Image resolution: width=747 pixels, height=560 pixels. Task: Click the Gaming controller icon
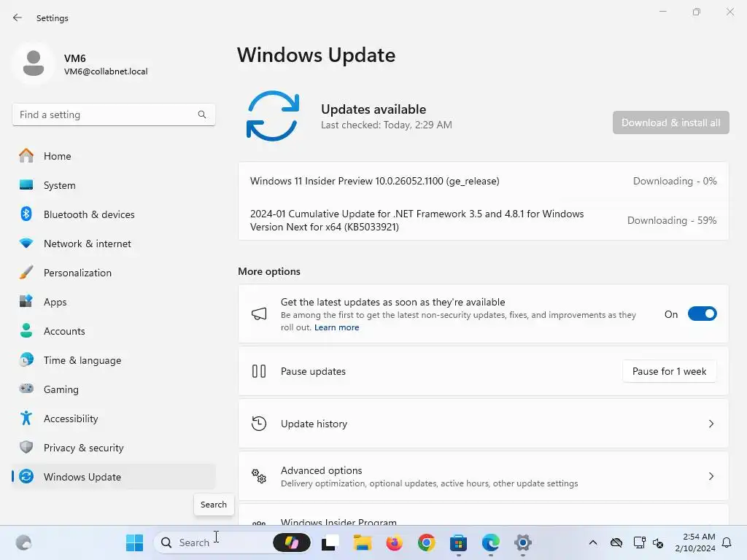pyautogui.click(x=26, y=389)
